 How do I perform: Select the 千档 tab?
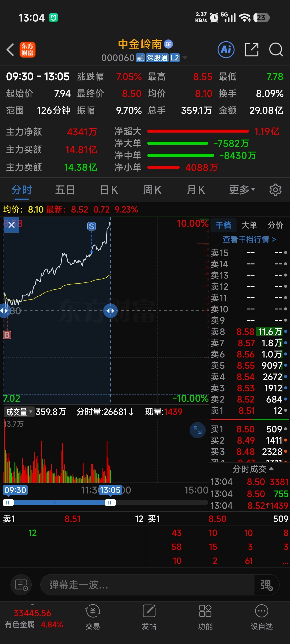[223, 225]
